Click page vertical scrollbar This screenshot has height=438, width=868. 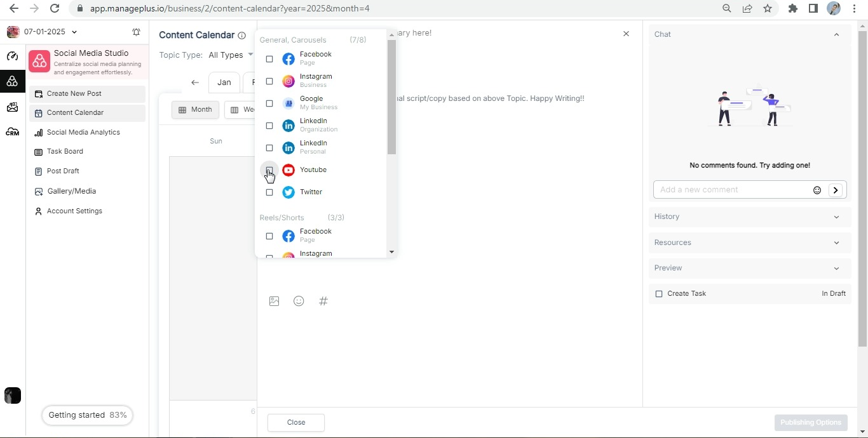coord(862,189)
